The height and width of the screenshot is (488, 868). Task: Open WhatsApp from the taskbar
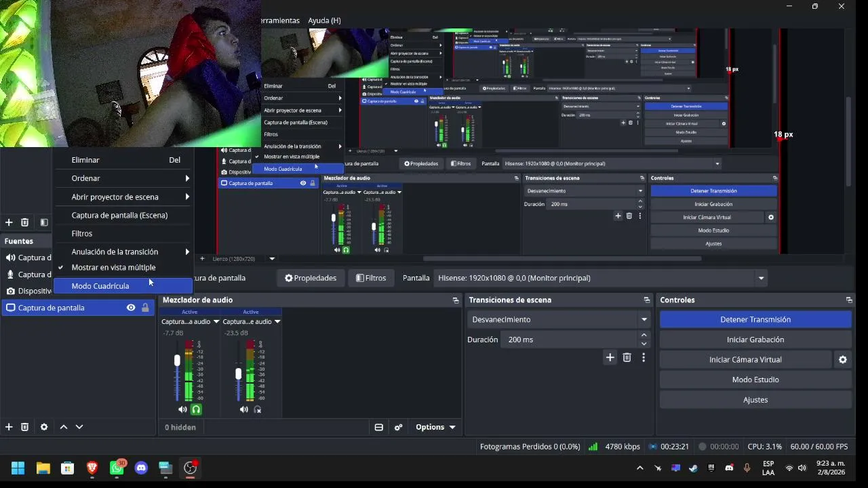coord(117,468)
